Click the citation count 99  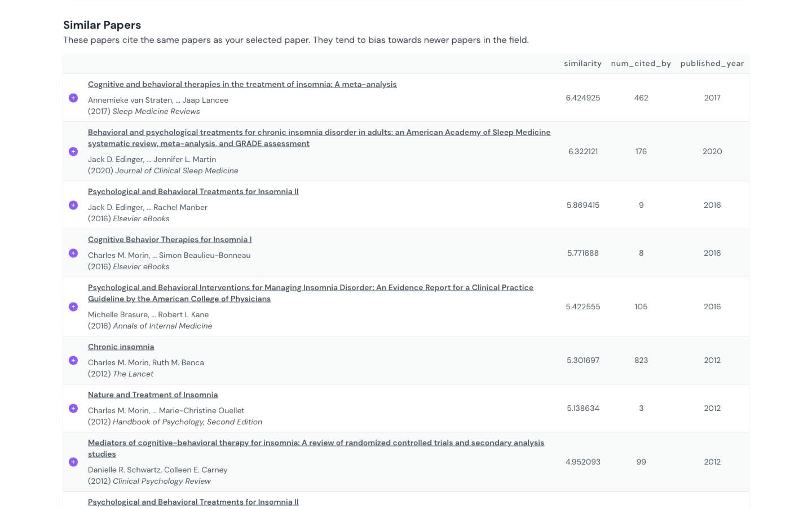click(x=641, y=462)
